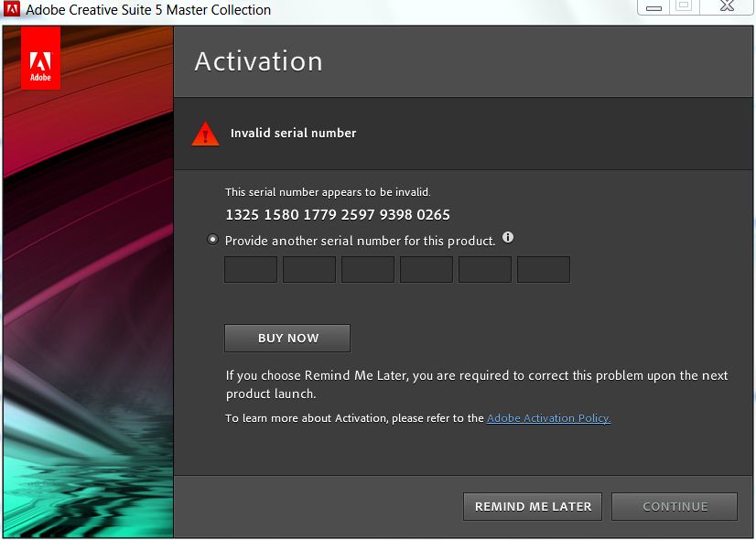Open the Adobe Activation Policy link

tap(547, 417)
